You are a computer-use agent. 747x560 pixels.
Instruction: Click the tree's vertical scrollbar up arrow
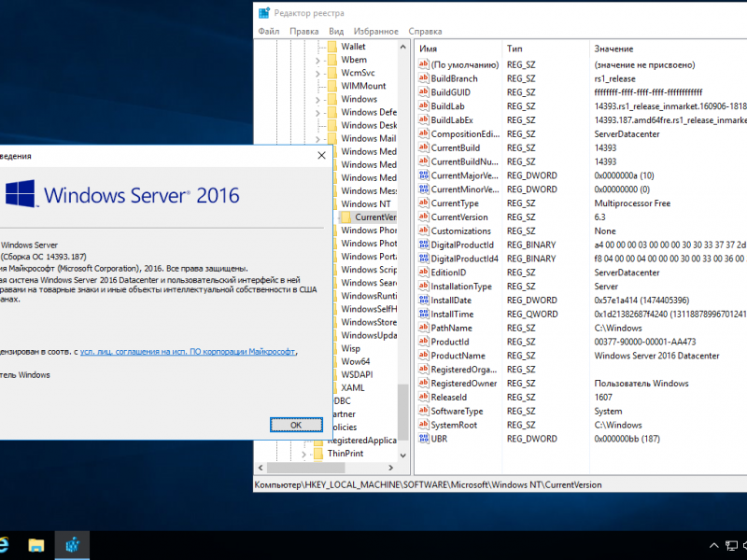click(403, 47)
